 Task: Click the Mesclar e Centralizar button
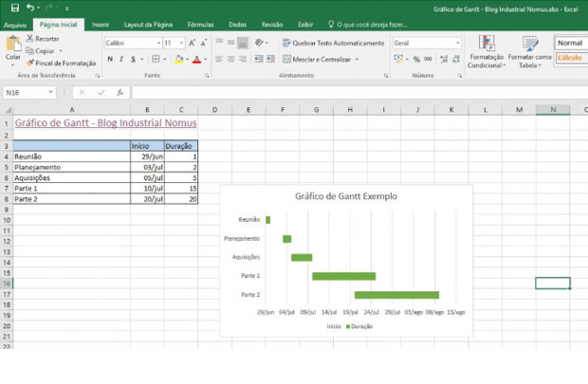pyautogui.click(x=320, y=59)
